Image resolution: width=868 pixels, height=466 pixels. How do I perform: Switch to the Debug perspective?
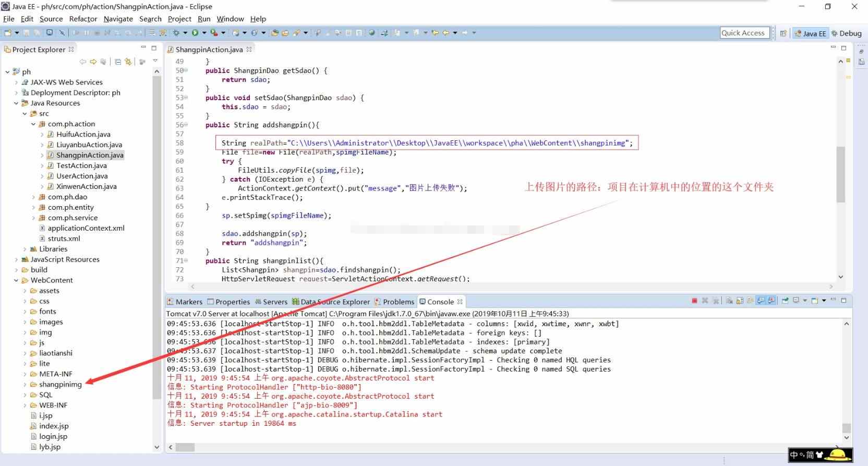(x=847, y=33)
